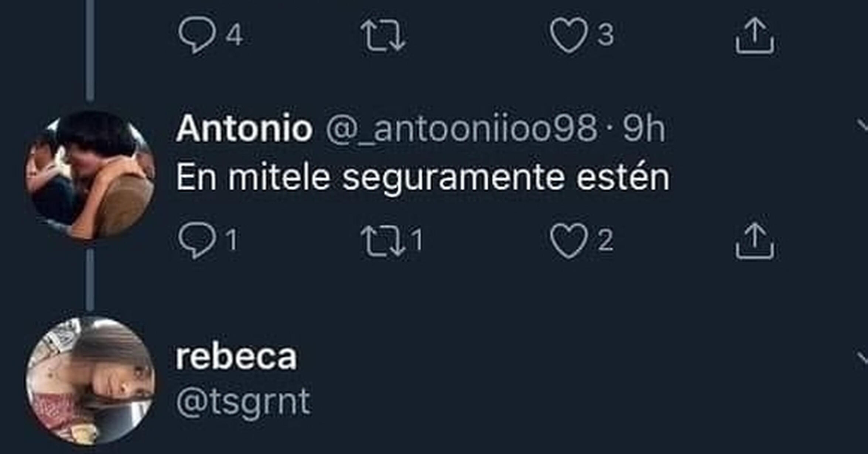This screenshot has width=868, height=454.
Task: Retweet the top tweet in the thread
Action: [x=383, y=35]
